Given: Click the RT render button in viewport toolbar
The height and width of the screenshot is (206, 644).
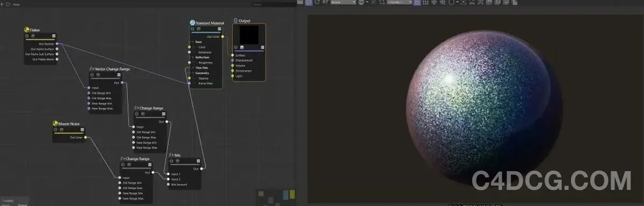Looking at the screenshot, I should (325, 2).
